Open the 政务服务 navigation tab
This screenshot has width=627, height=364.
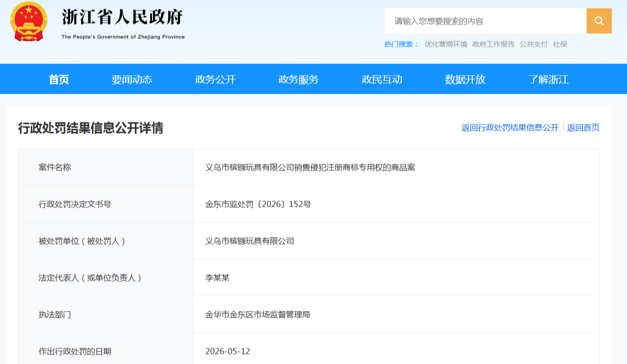tap(299, 79)
